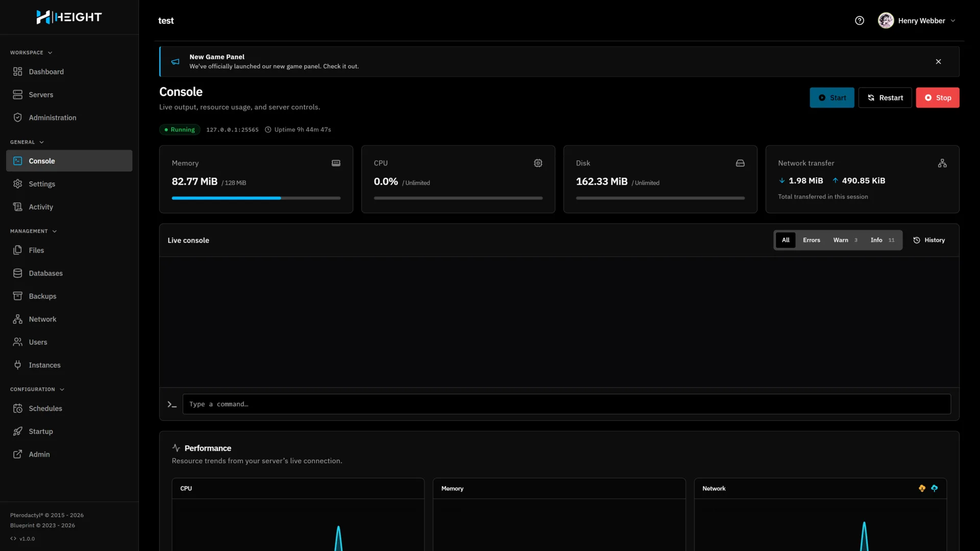Click the Memory card chip icon
Image resolution: width=980 pixels, height=551 pixels.
[336, 163]
